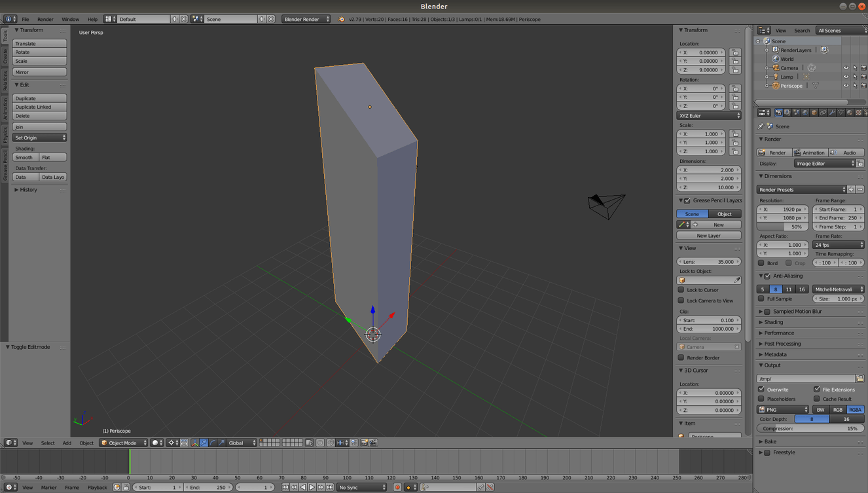Enable the Lock to Cursor checkbox
The width and height of the screenshot is (868, 493).
(x=681, y=290)
